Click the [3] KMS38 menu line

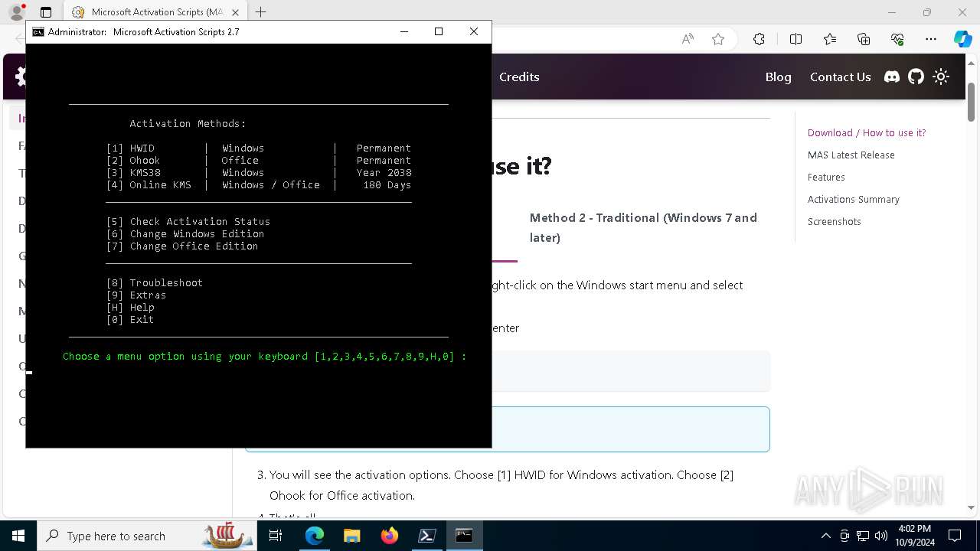[x=259, y=172]
